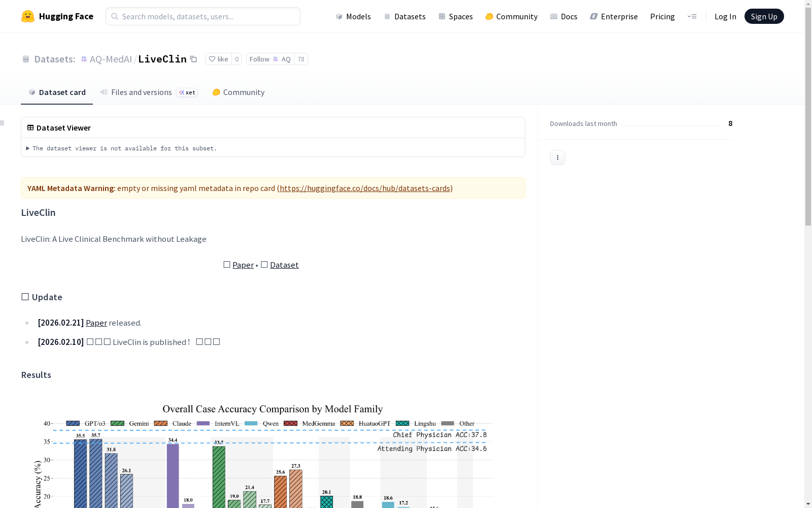Switch to the Files and versions tab

pos(149,92)
